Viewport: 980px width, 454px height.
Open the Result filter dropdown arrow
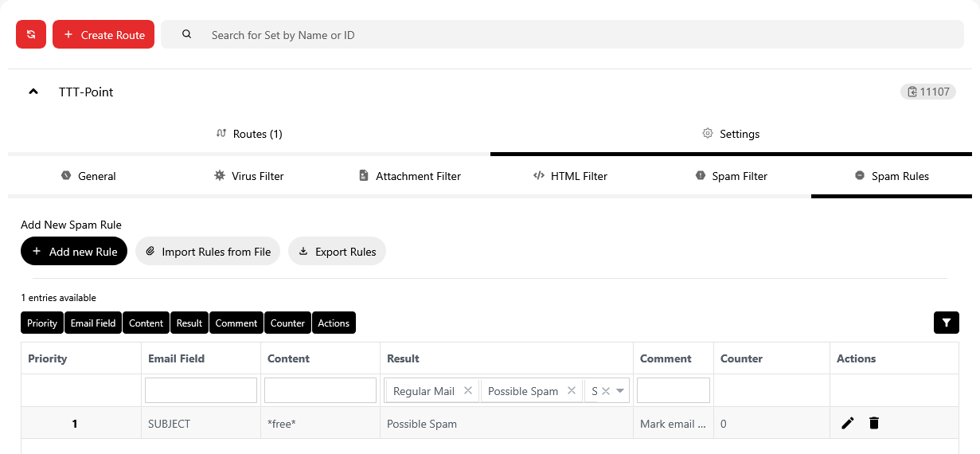[x=620, y=391]
